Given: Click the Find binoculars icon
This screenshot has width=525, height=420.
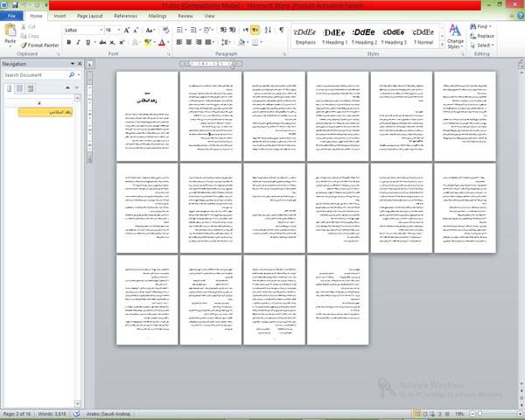Looking at the screenshot, I should 473,26.
